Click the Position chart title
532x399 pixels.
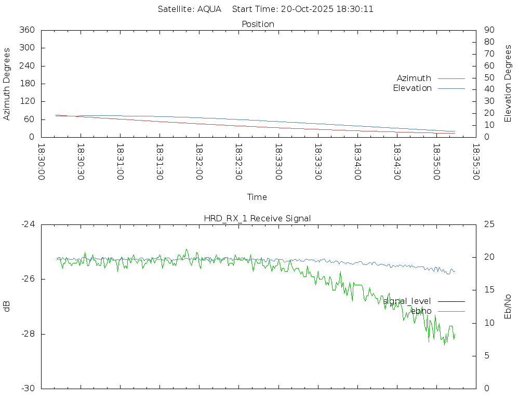pos(258,24)
